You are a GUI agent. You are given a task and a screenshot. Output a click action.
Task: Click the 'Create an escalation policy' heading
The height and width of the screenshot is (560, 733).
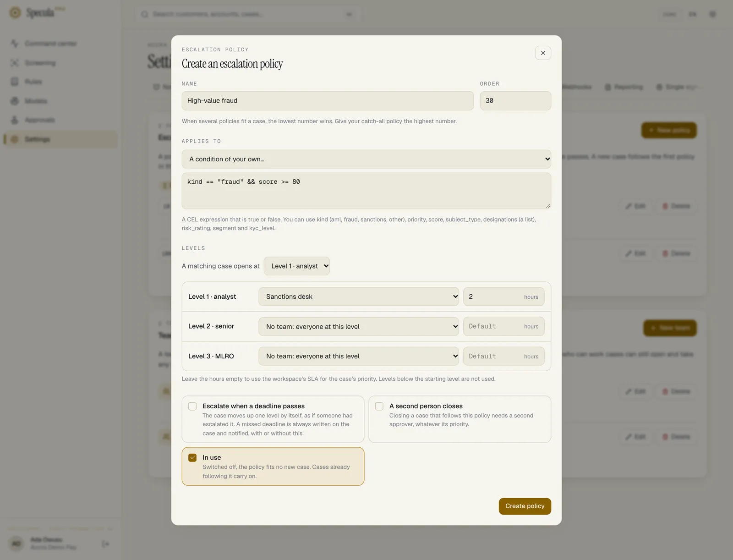click(232, 64)
